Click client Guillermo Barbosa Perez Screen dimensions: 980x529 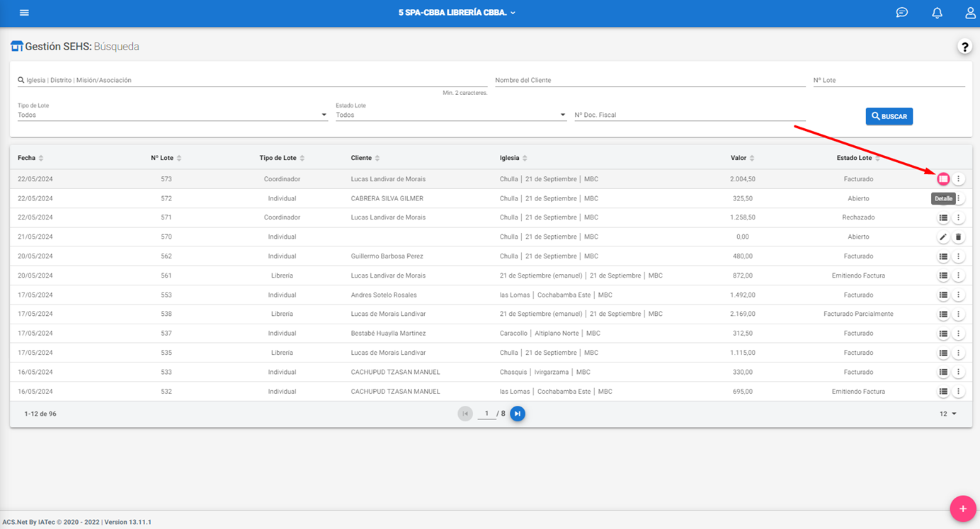click(387, 256)
